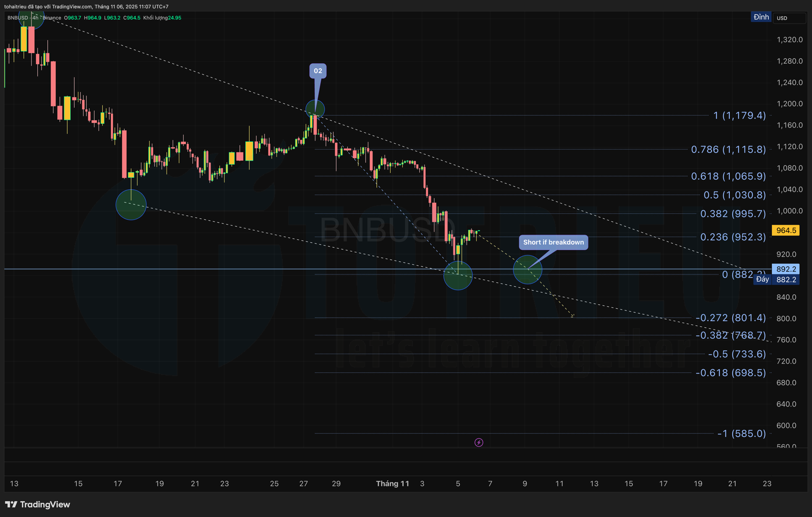Screen dimensions: 812x517
Task: Toggle the Khối lượng volume indicator label
Action: 155,18
